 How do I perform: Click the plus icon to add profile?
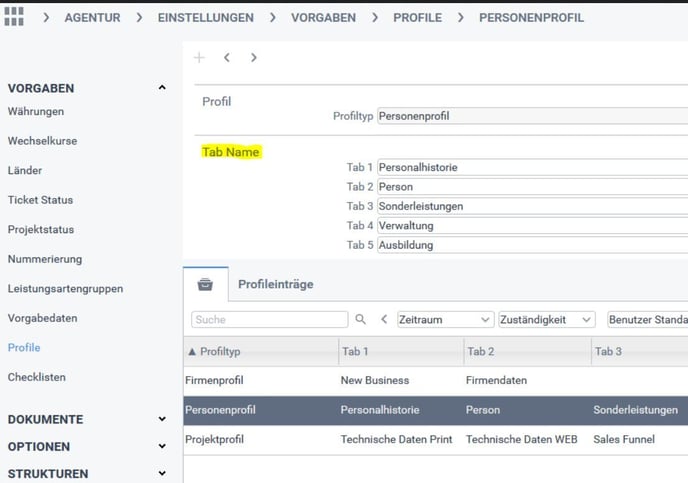199,58
